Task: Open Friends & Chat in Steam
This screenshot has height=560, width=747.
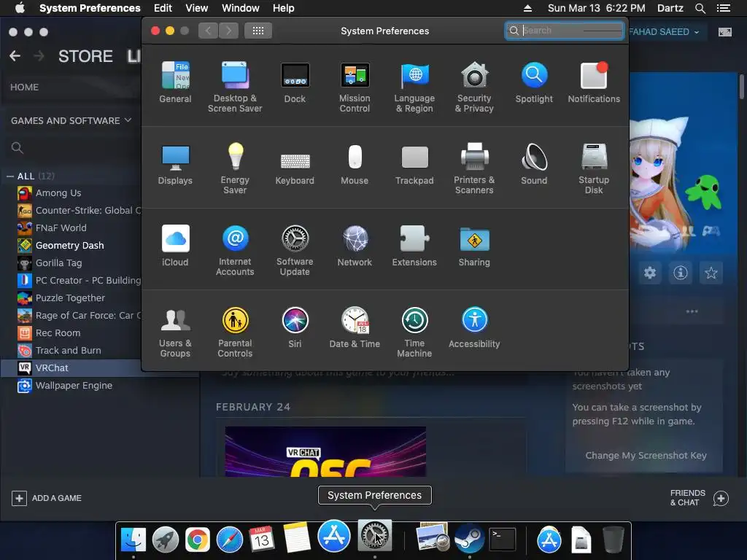Action: click(x=700, y=498)
